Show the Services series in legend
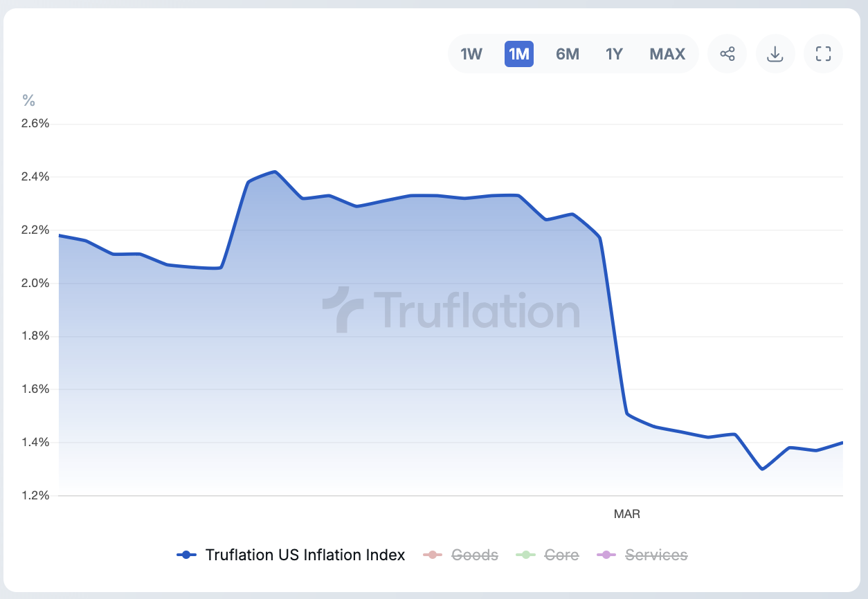The image size is (868, 599). pyautogui.click(x=655, y=555)
